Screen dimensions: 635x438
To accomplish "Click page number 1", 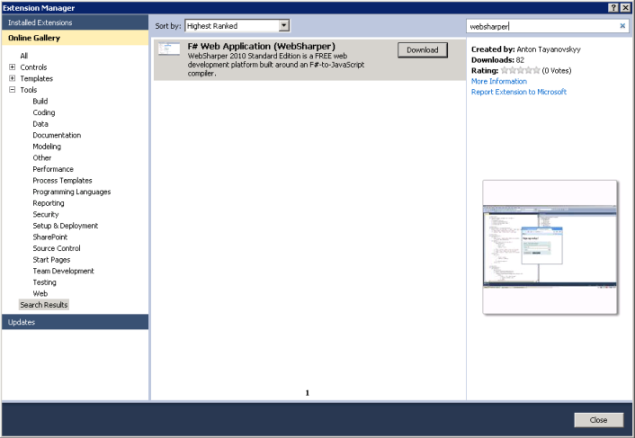I will pyautogui.click(x=307, y=393).
